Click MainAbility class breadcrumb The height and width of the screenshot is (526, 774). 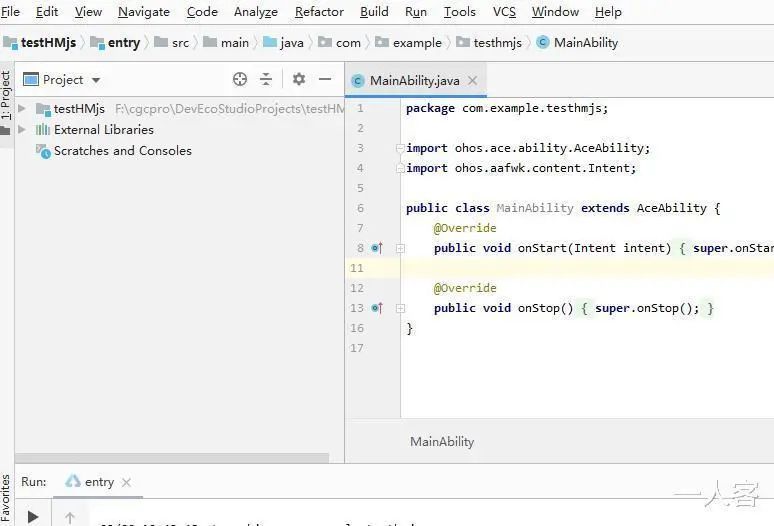[577, 42]
